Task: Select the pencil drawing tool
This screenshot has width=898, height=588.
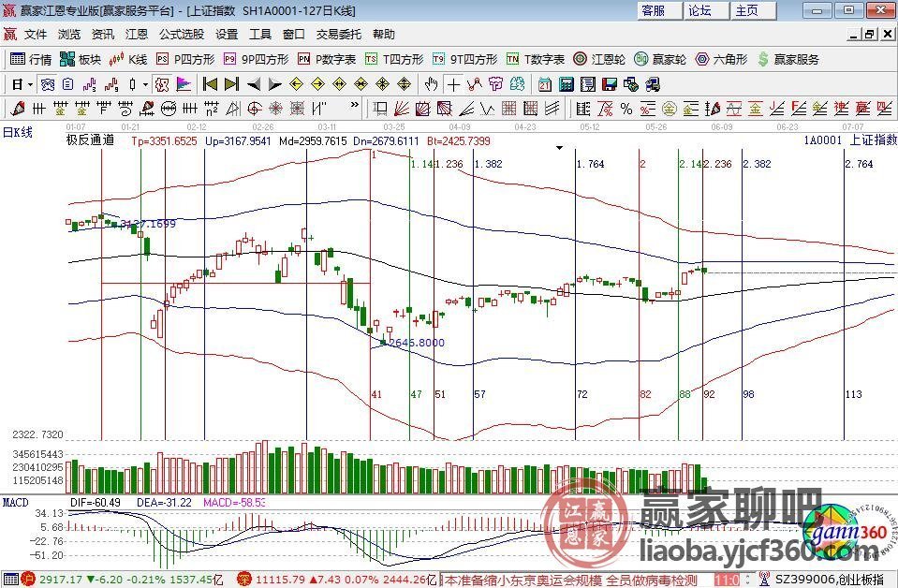Action: pyautogui.click(x=17, y=109)
